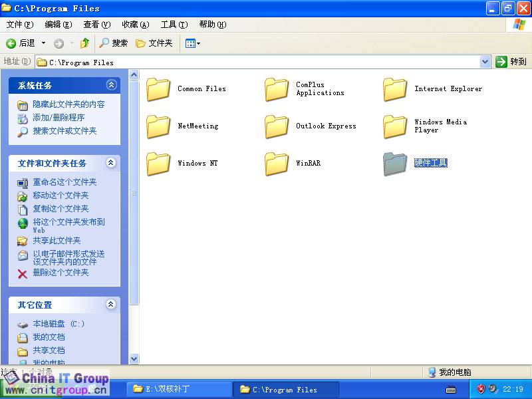The width and height of the screenshot is (532, 399).
Task: Click the red X delete icon
Action: (23, 273)
